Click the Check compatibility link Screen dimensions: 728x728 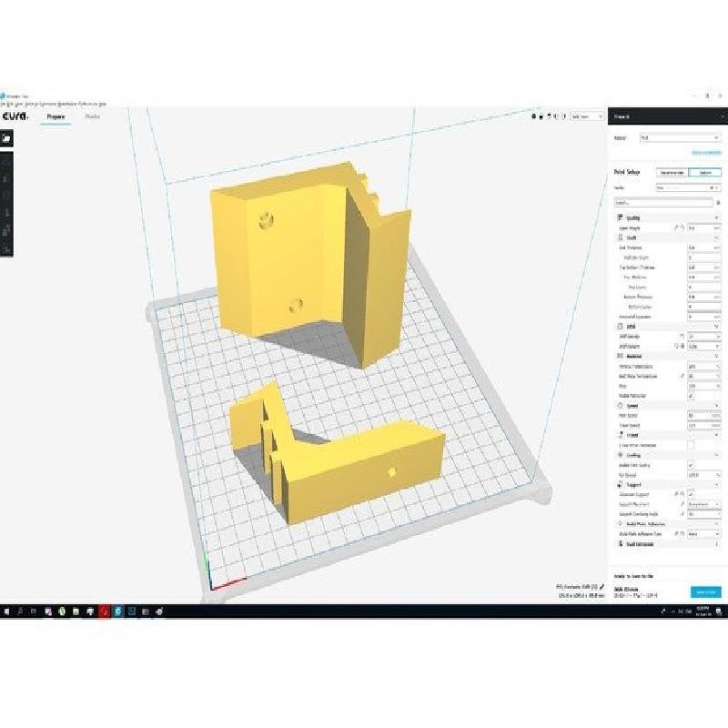pyautogui.click(x=707, y=152)
